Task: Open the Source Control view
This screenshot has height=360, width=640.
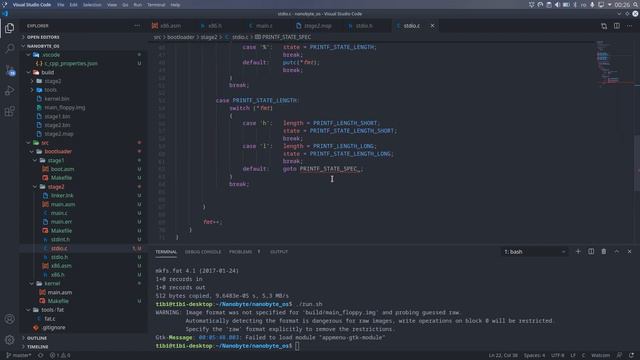Action: pyautogui.click(x=9, y=70)
